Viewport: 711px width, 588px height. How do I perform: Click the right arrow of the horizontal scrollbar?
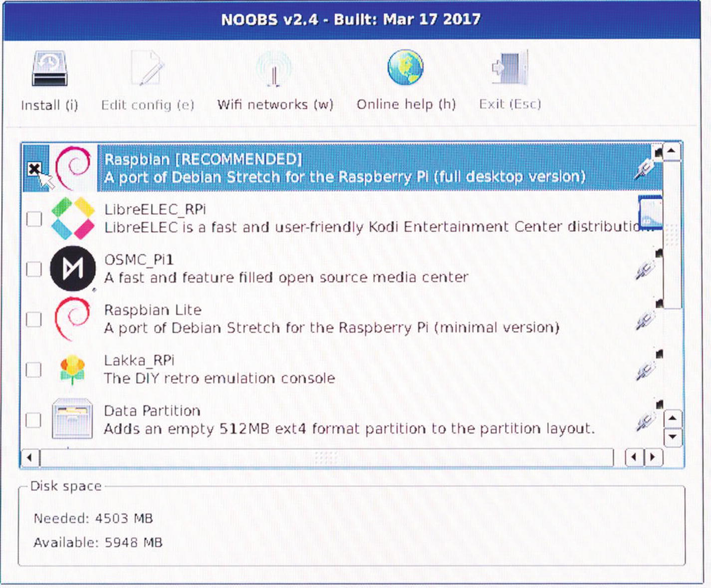click(653, 457)
